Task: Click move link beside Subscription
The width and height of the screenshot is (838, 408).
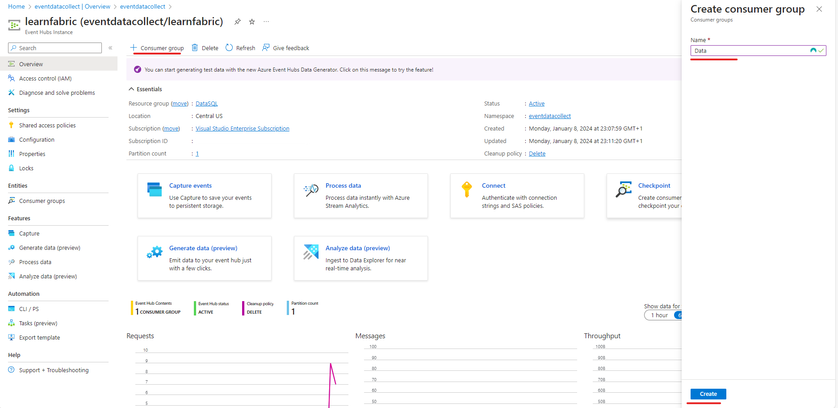Action: click(x=171, y=129)
